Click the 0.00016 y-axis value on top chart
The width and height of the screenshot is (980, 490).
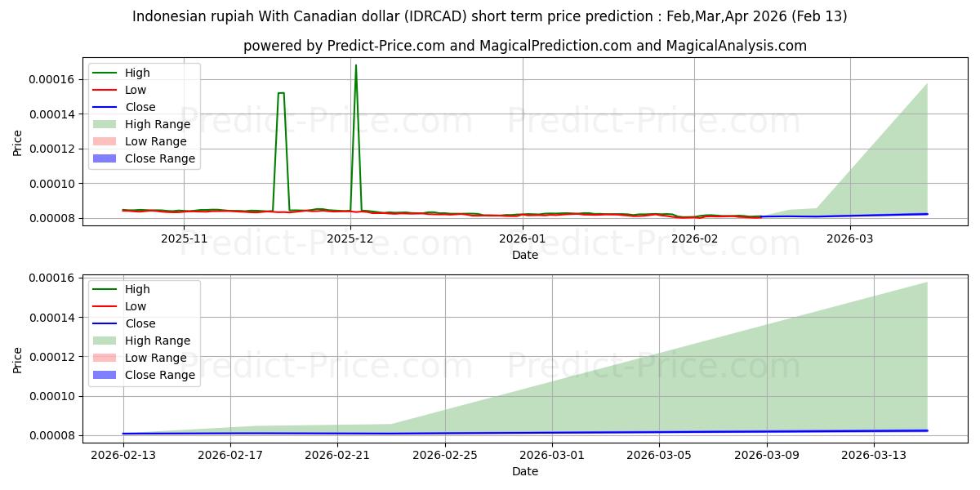51,79
